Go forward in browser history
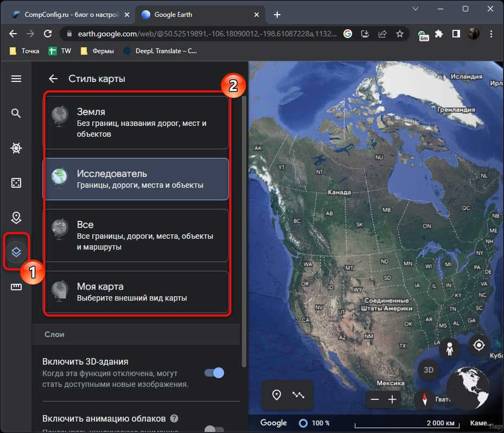The width and height of the screenshot is (504, 433). pyautogui.click(x=30, y=34)
